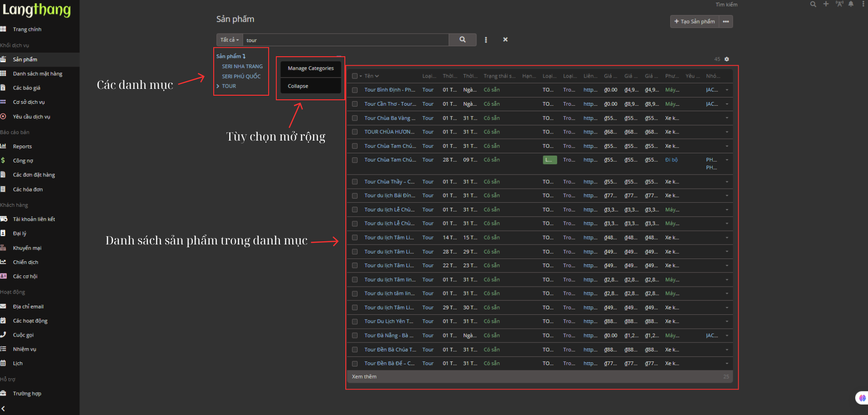
Task: Open Reports in the sidebar
Action: point(22,146)
